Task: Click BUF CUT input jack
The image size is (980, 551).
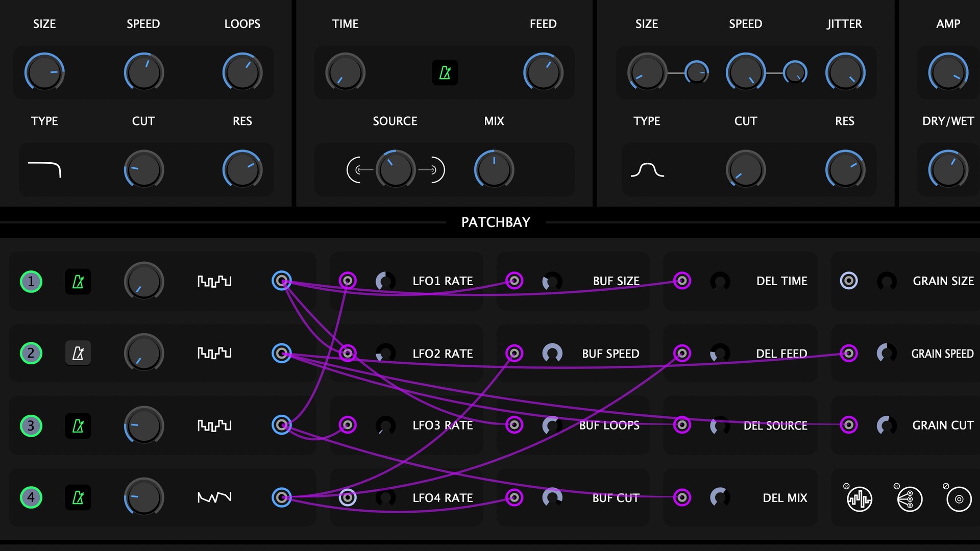Action: (x=514, y=497)
